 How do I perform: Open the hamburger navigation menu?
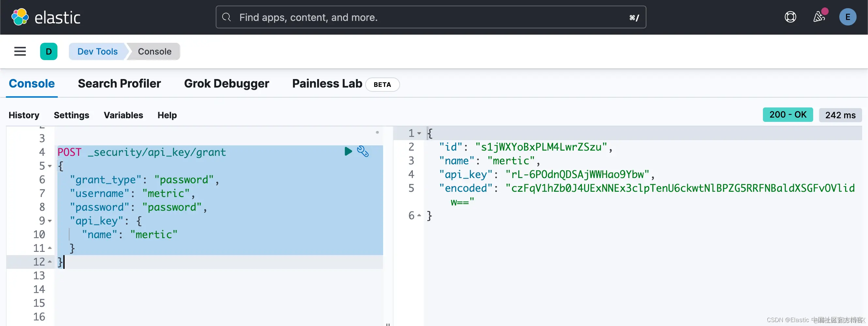click(20, 51)
